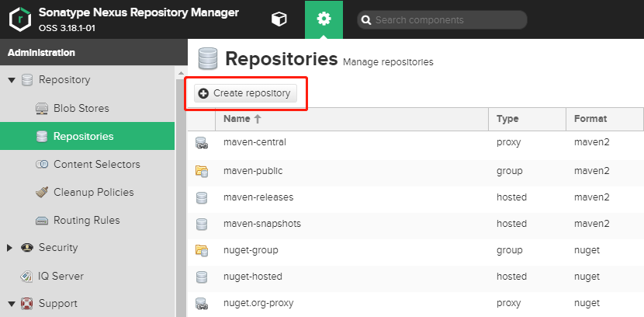Click the Cleanup Policies broom icon

42,193
